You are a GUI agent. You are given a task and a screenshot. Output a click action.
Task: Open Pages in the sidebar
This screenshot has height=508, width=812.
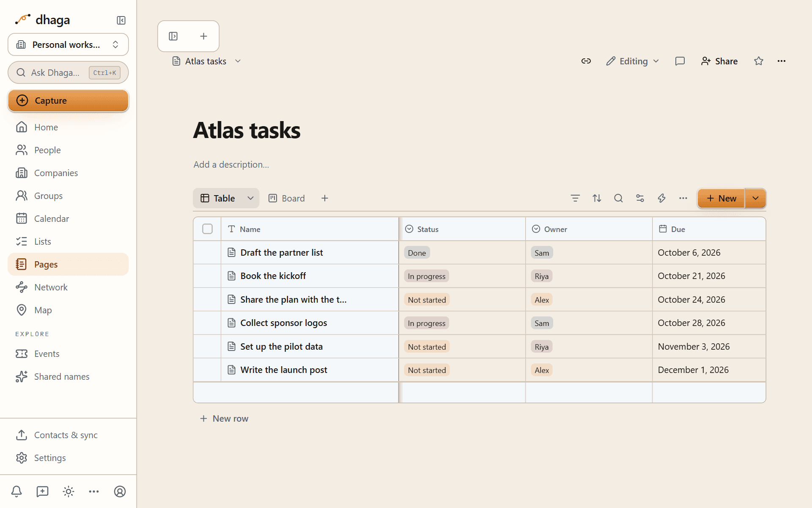click(68, 264)
